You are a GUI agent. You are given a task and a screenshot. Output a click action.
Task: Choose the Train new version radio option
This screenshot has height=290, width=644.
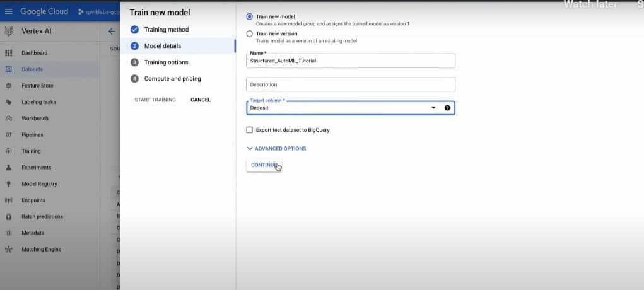coord(250,33)
